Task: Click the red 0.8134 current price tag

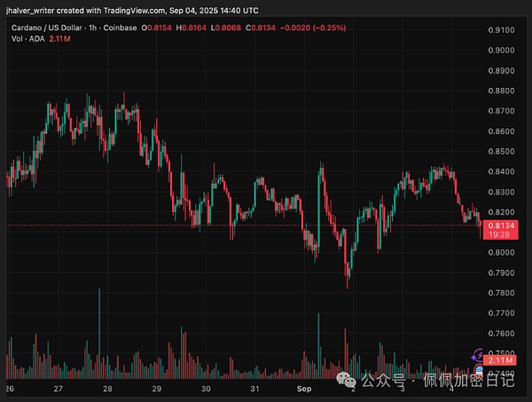Action: click(502, 226)
